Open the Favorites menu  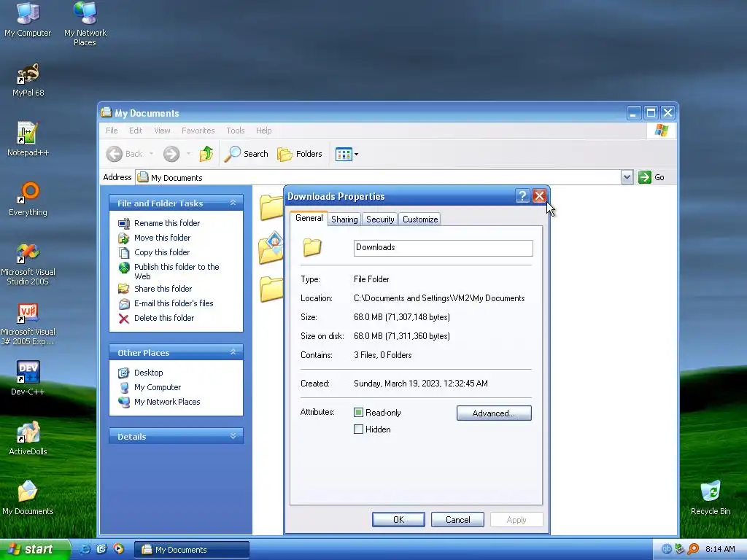[x=198, y=131]
